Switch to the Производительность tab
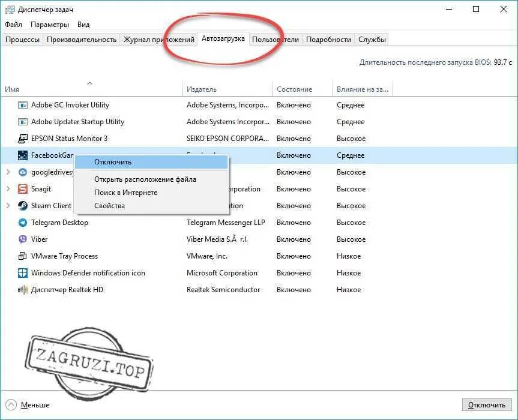This screenshot has width=518, height=420. tap(82, 39)
